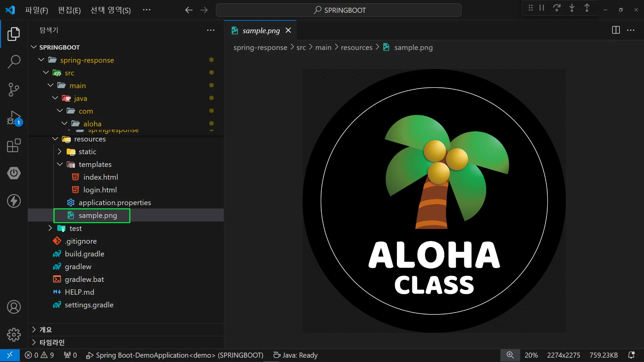Click the debug Step Into arrow

[x=572, y=8]
